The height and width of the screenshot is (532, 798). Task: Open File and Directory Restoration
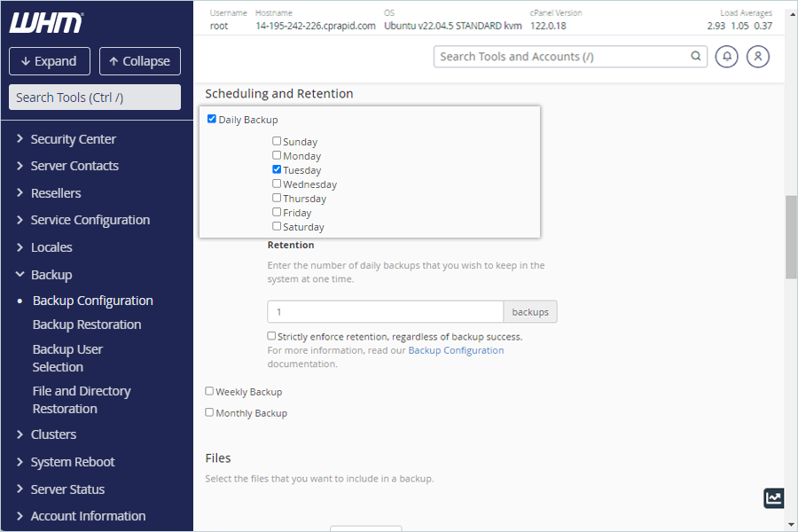82,400
